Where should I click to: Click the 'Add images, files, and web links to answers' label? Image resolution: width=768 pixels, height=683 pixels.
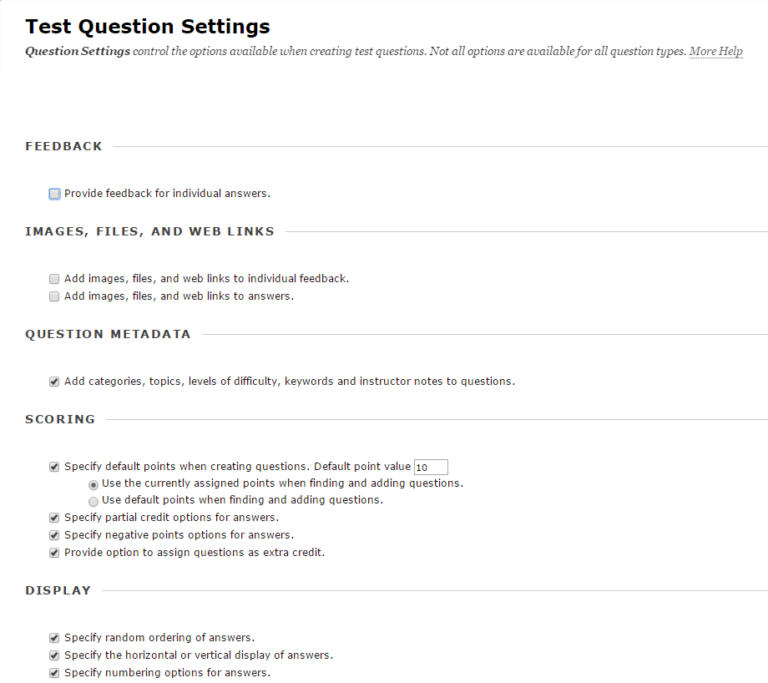(x=179, y=296)
